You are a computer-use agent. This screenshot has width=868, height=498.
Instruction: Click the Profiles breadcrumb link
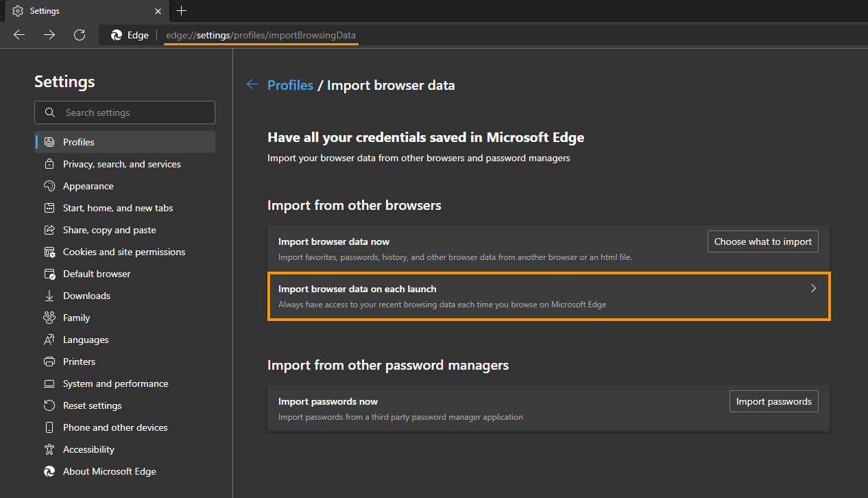click(x=290, y=85)
